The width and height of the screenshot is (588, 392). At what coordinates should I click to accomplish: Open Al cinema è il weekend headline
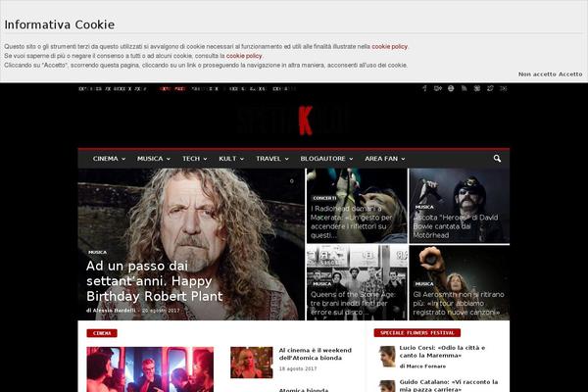315,354
